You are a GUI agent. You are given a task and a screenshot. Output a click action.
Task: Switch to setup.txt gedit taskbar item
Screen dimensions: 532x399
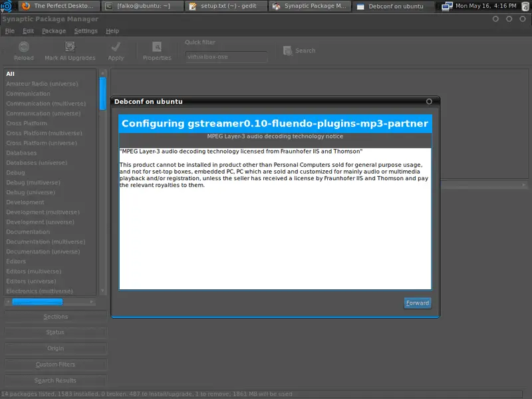pos(226,6)
